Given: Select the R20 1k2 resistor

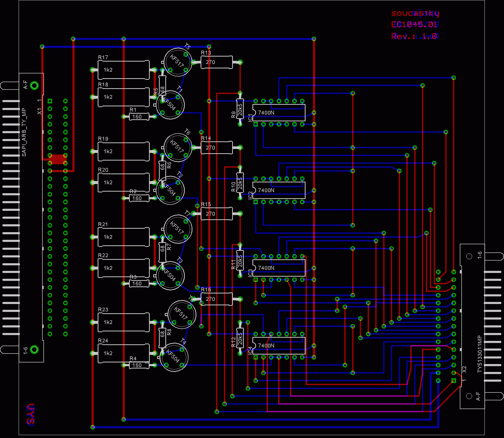Looking at the screenshot, I should [x=123, y=183].
